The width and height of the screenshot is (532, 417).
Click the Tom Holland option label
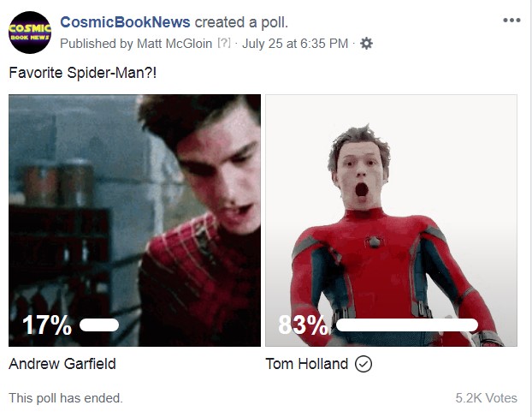(x=307, y=364)
